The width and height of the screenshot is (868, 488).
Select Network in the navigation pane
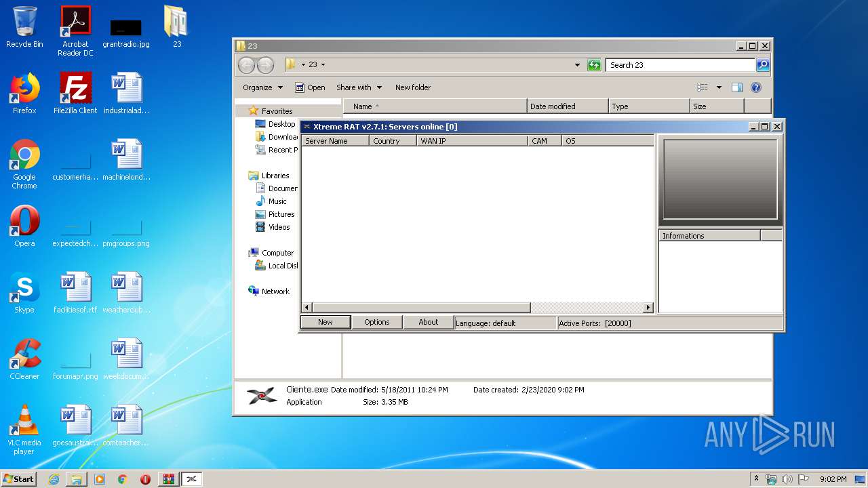(x=269, y=291)
